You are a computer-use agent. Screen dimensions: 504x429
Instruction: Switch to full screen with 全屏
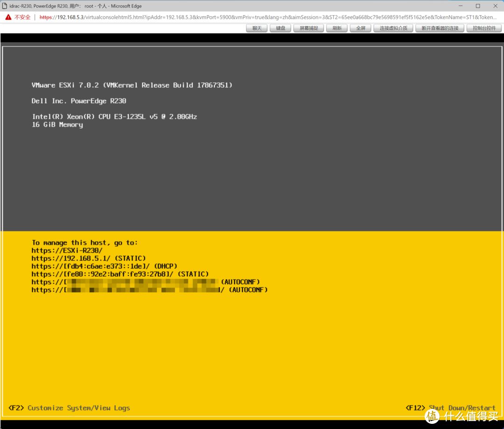point(360,28)
